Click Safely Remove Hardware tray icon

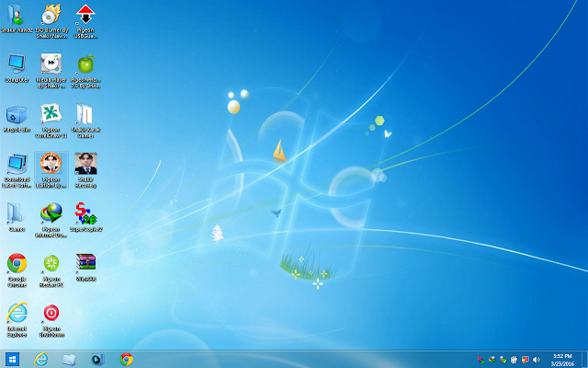(x=503, y=360)
